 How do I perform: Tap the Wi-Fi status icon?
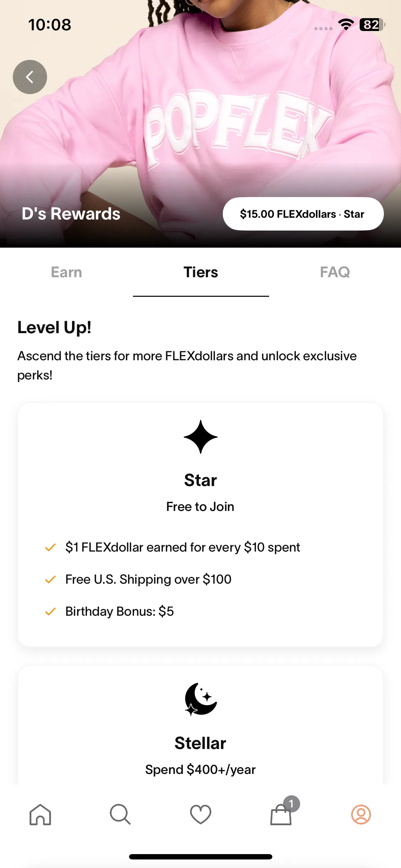[x=346, y=25]
